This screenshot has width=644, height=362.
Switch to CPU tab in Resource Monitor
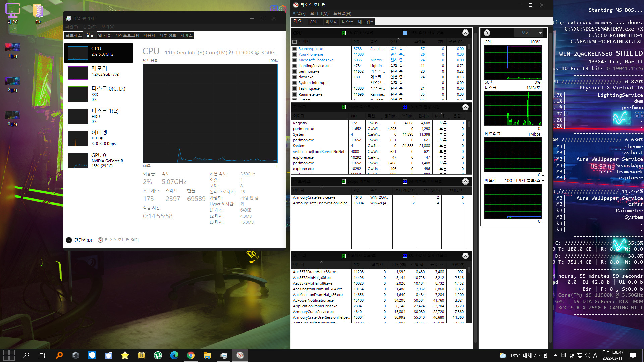tap(314, 22)
